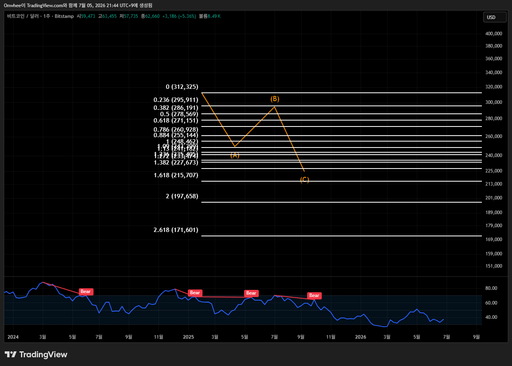512x366 pixels.
Task: Click the Bear label just after 2025 begins
Action: click(195, 293)
